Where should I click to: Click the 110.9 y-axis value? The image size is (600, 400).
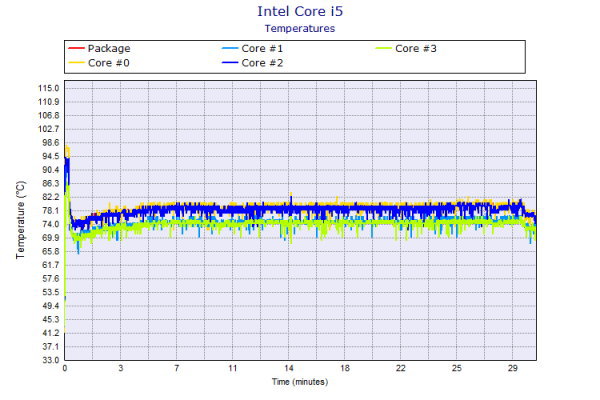click(49, 102)
